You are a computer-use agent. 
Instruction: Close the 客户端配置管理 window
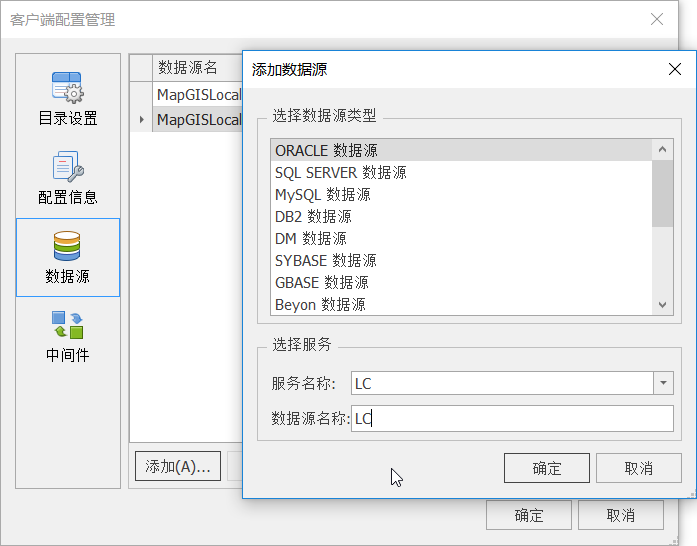tap(657, 19)
